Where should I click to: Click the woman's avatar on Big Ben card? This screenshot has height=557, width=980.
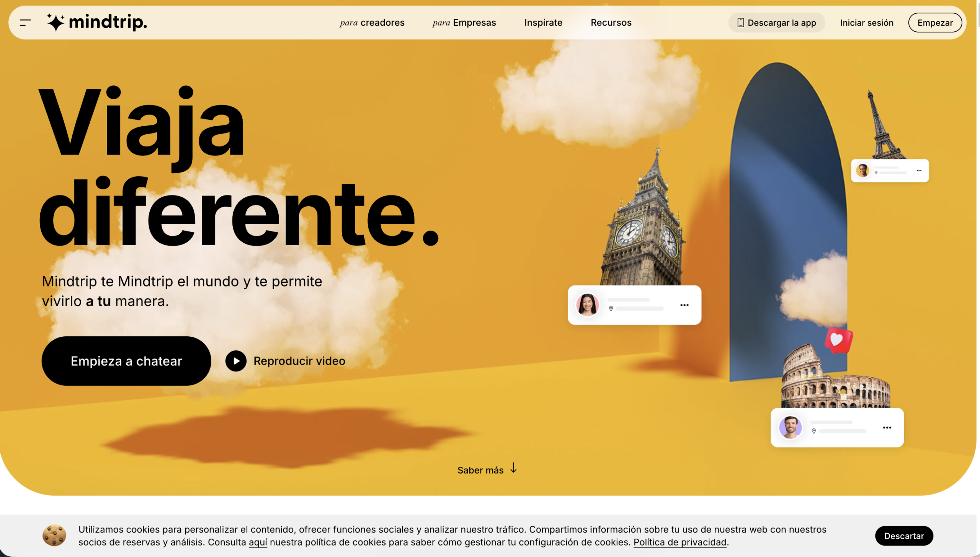[587, 305]
